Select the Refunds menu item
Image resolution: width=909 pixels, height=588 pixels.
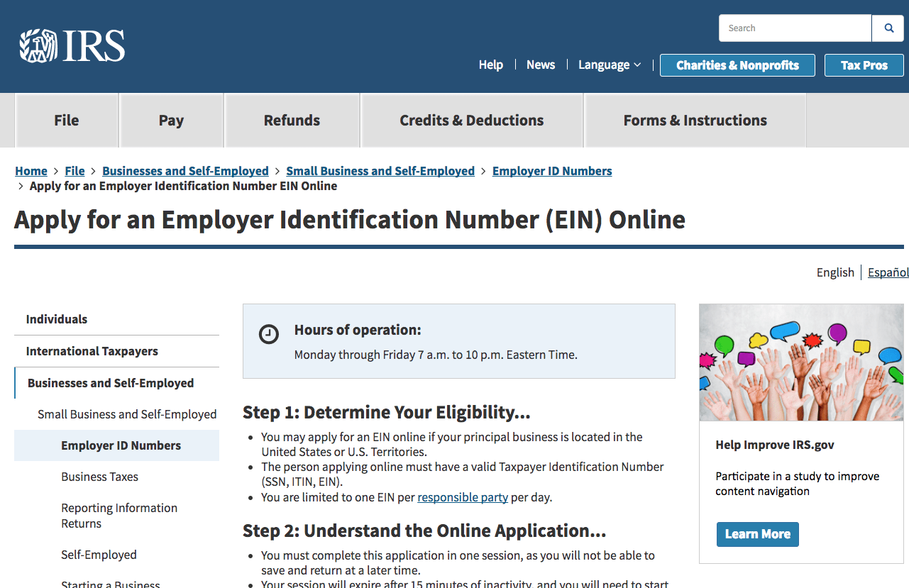point(292,120)
